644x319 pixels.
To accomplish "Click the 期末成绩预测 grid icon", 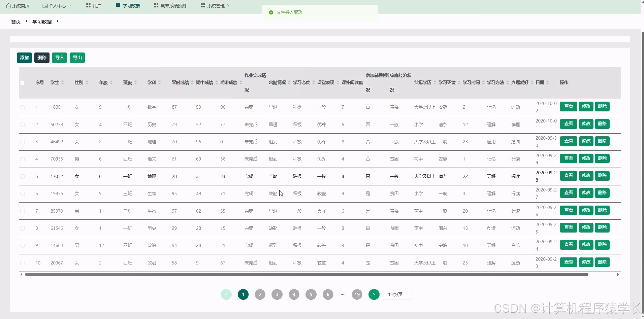I will click(x=156, y=6).
